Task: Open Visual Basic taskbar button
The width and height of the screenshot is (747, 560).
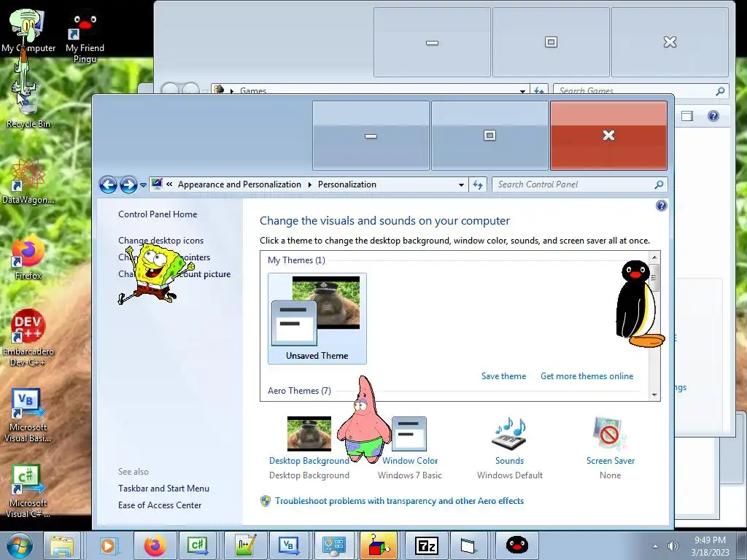Action: pyautogui.click(x=289, y=545)
